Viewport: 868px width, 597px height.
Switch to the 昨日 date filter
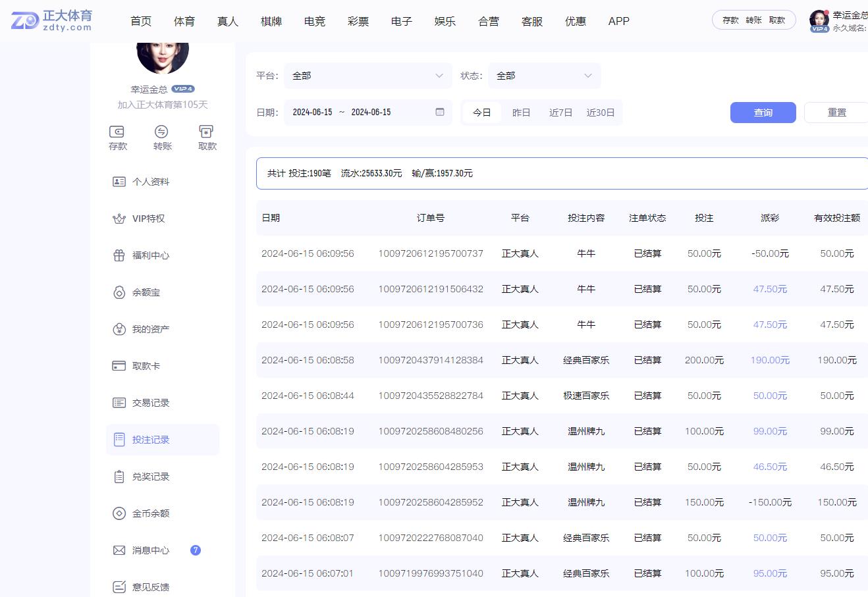pos(521,112)
